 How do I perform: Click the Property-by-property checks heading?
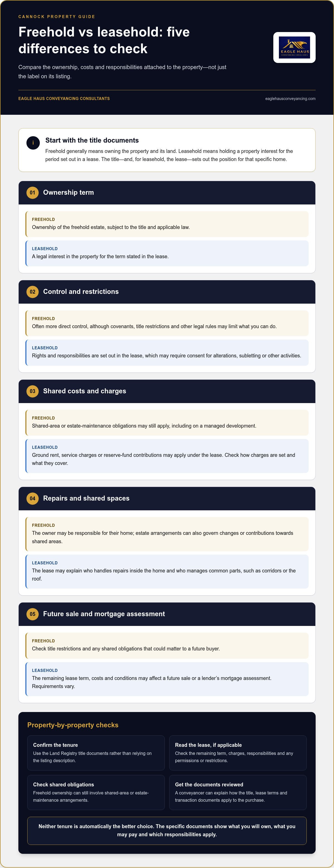(73, 725)
